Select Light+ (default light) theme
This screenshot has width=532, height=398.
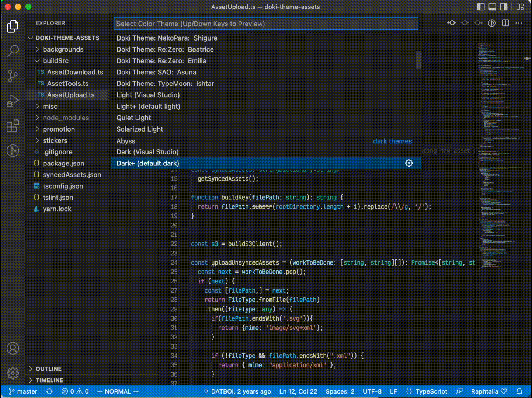[266, 107]
